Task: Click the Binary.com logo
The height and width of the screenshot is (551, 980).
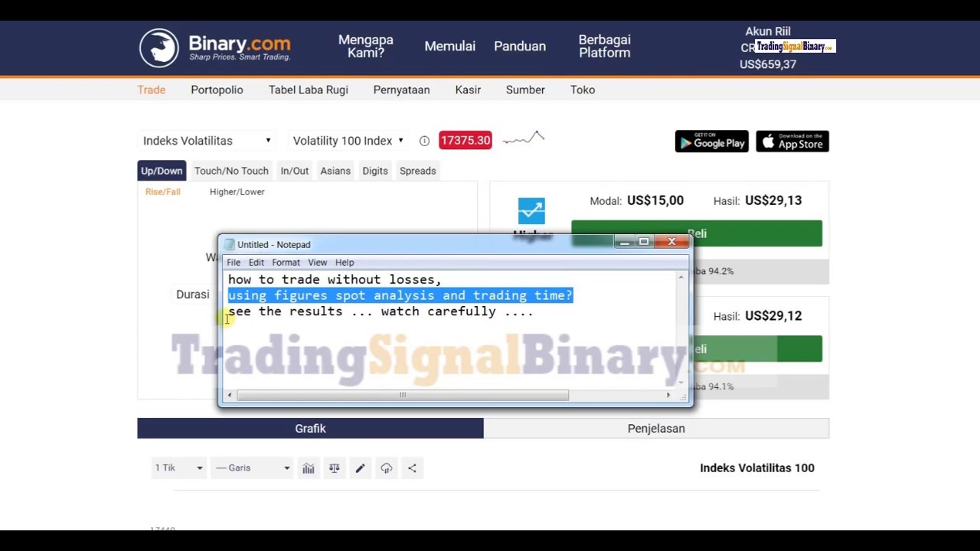Action: tap(214, 47)
